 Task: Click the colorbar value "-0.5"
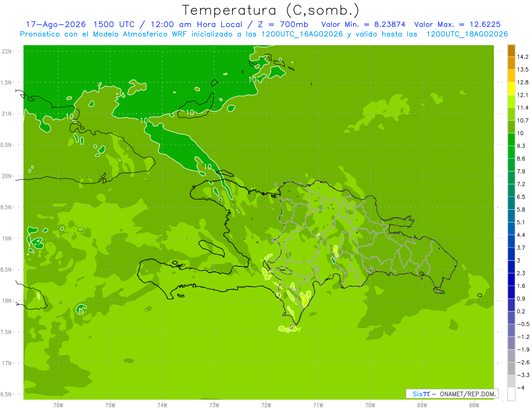(523, 324)
